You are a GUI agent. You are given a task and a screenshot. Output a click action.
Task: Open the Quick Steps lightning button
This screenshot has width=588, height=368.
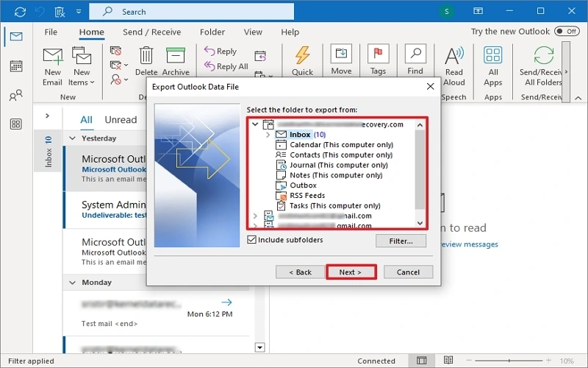pyautogui.click(x=302, y=61)
